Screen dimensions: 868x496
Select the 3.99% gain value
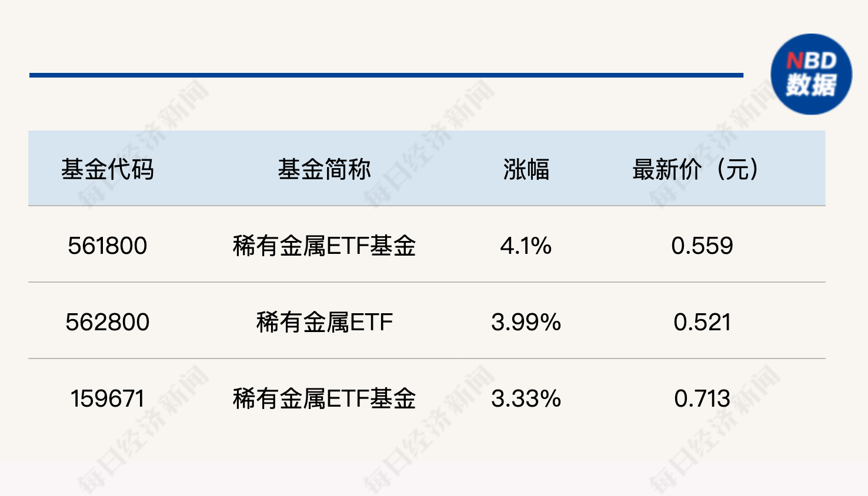click(526, 322)
